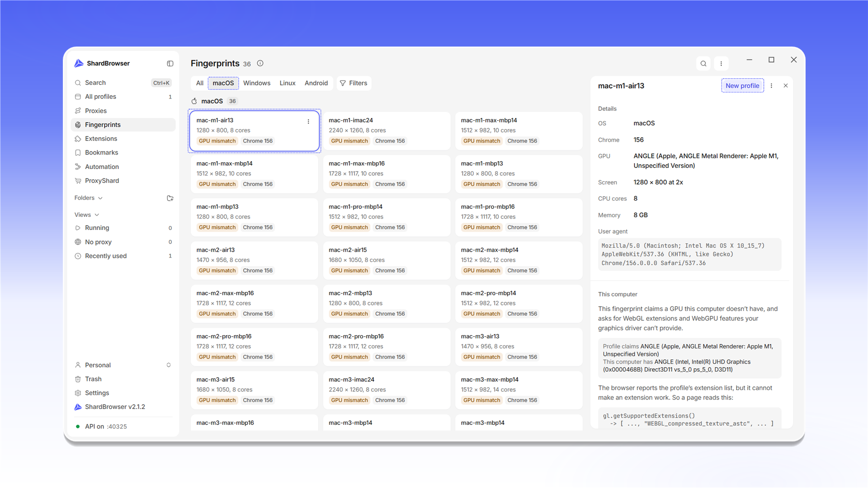
Task: Open the fingerprints search magnifier icon
Action: point(703,64)
